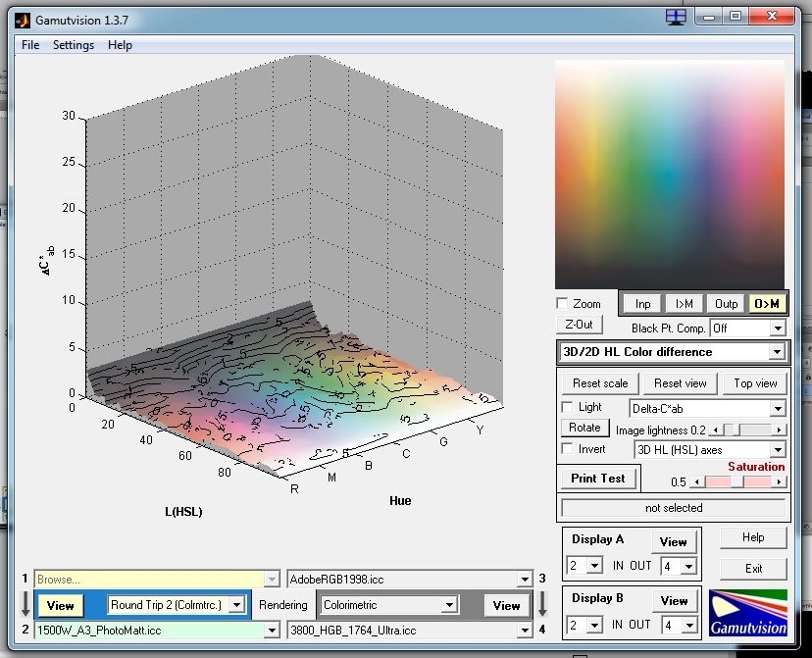The height and width of the screenshot is (658, 812).
Task: Check the Invert option
Action: coord(567,449)
